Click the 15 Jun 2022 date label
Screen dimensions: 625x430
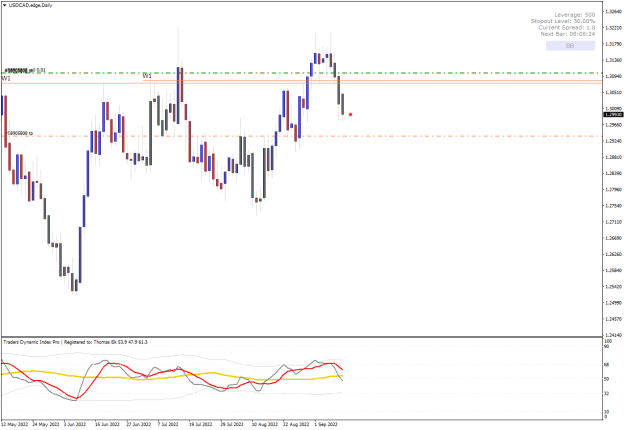[107, 424]
